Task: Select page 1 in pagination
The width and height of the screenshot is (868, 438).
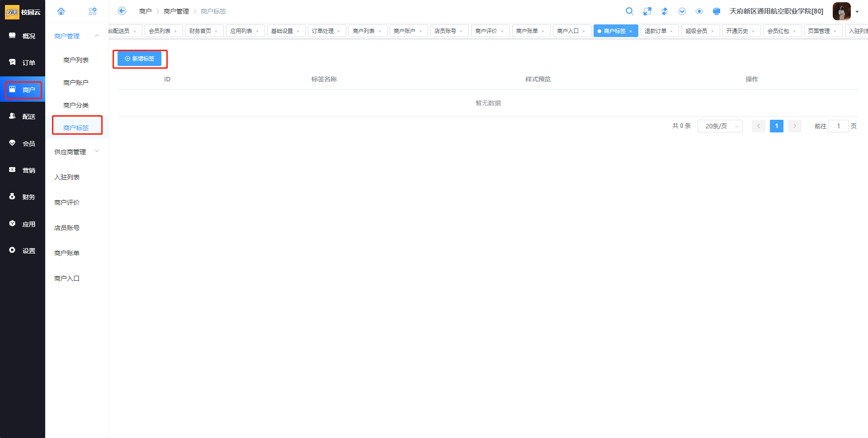Action: click(777, 126)
